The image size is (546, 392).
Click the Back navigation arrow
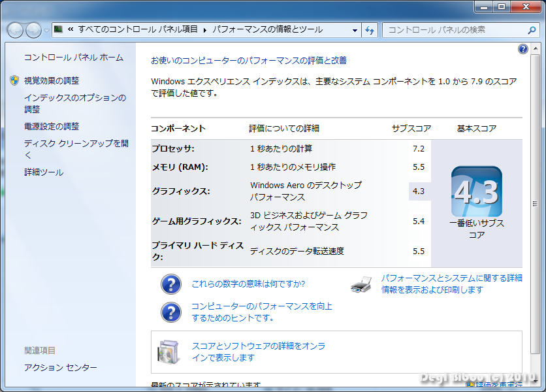tap(16, 30)
